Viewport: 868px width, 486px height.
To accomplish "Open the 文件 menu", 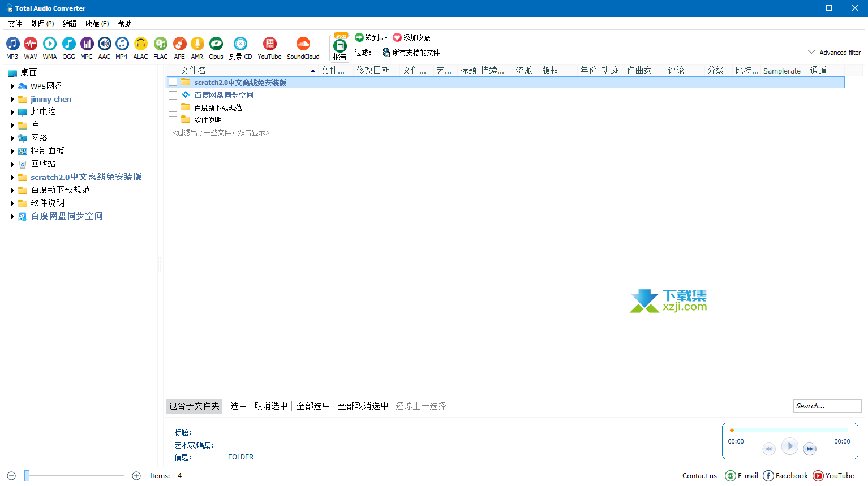I will [x=15, y=24].
